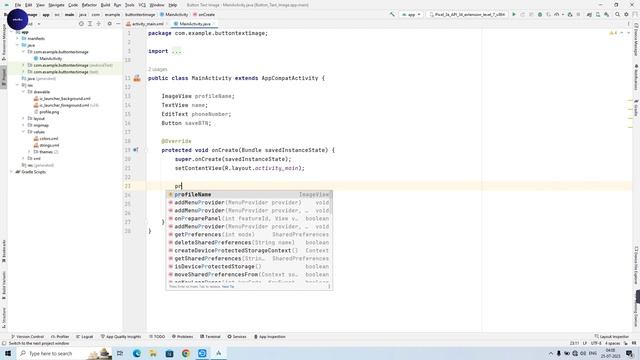
Task: Click the Make Project hammer icon
Action: coord(392,14)
